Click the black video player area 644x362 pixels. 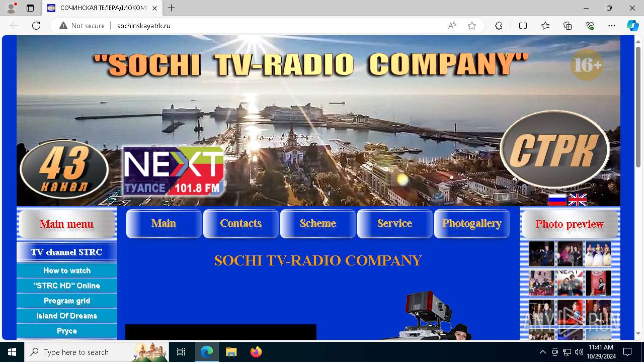(x=221, y=332)
